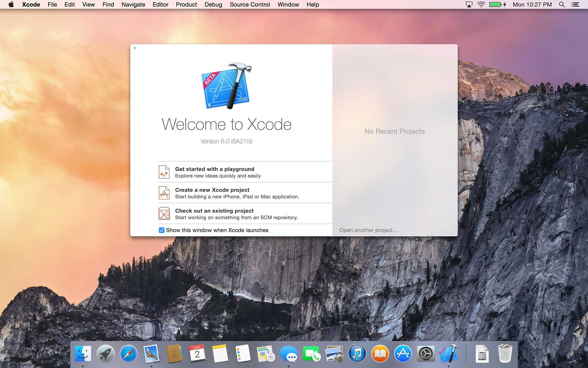Open Launchpad rocket icon in Dock
This screenshot has height=368, width=588.
pyautogui.click(x=106, y=354)
